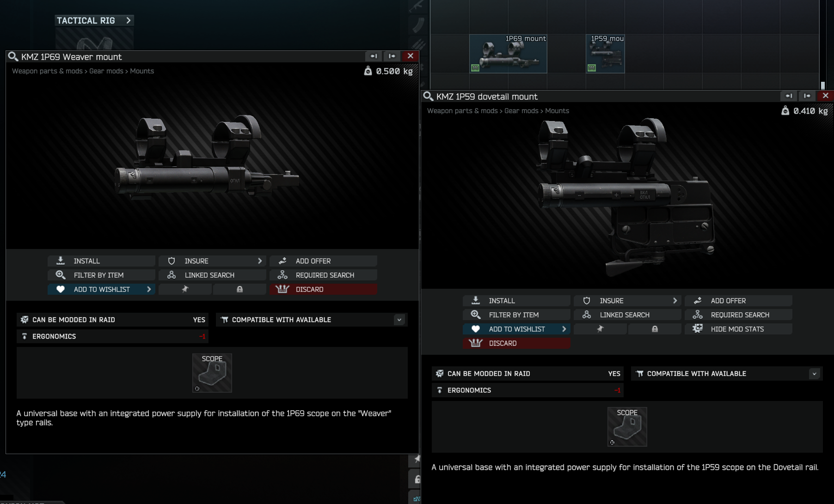Click Linked Search icon in 1P69 window

(x=172, y=275)
